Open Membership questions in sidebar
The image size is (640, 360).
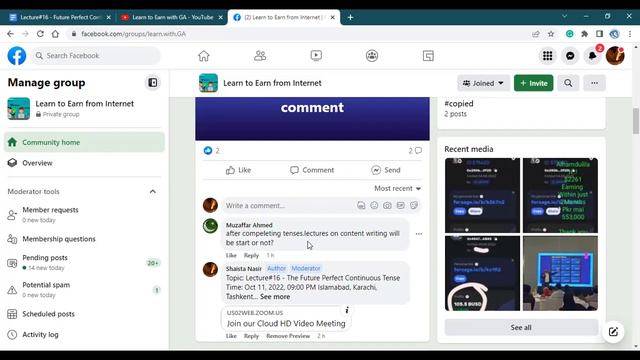pyautogui.click(x=84, y=239)
